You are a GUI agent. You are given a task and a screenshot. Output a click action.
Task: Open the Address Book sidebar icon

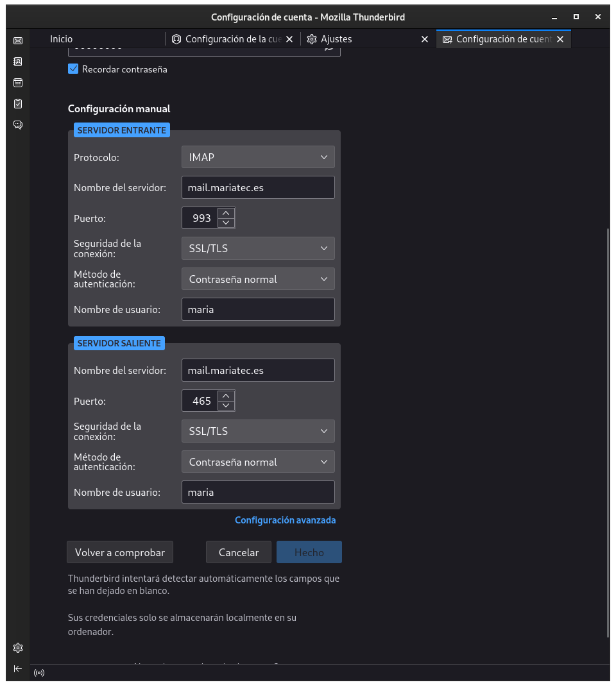tap(18, 62)
